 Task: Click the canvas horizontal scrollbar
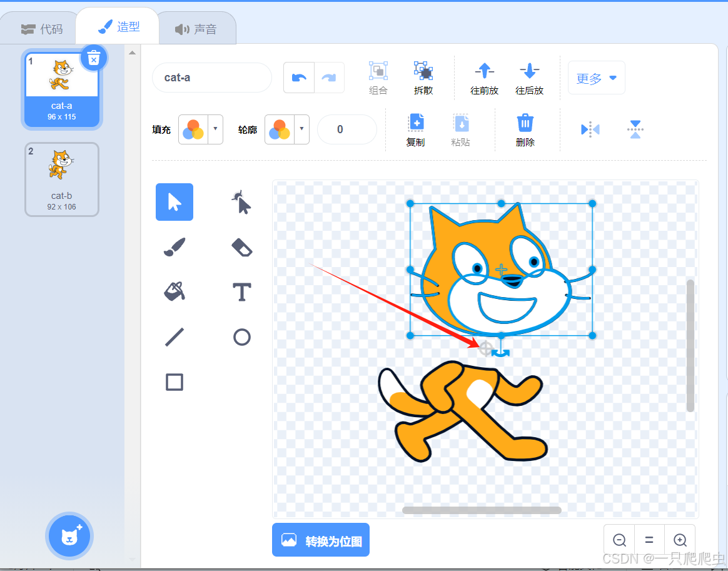click(x=482, y=510)
